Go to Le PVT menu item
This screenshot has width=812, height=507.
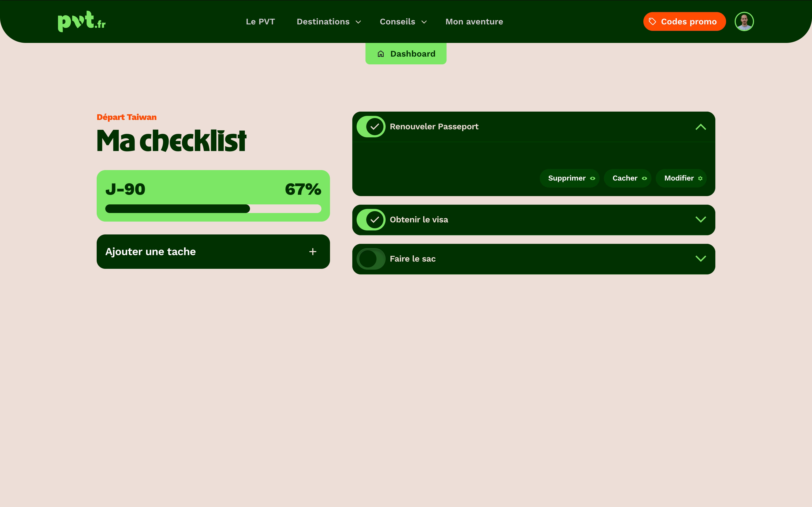tap(260, 22)
